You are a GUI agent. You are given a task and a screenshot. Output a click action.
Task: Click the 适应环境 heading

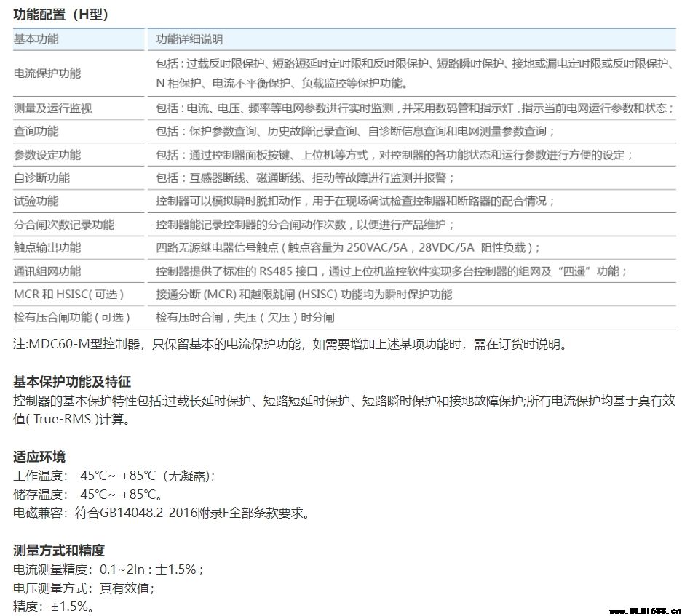[39, 457]
